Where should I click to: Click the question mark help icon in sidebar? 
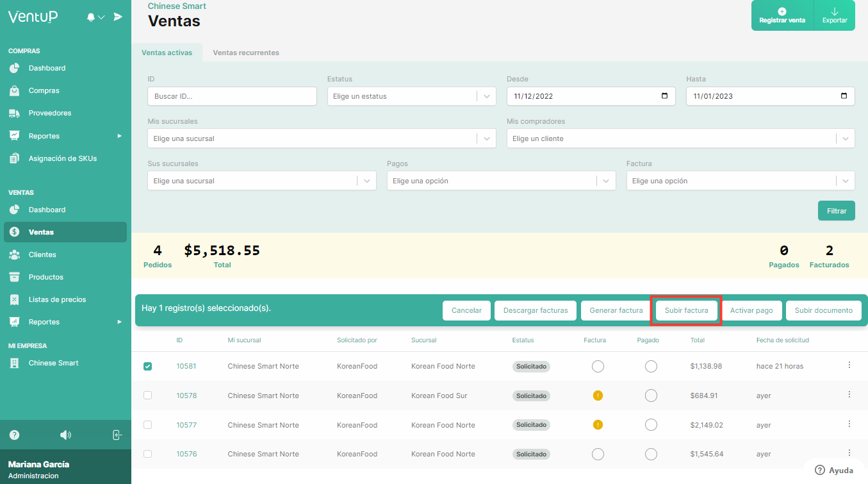tap(14, 435)
